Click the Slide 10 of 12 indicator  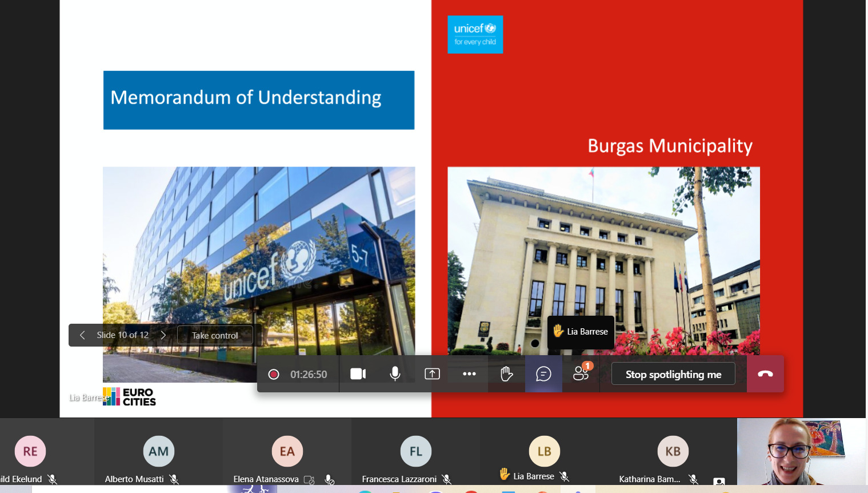(x=123, y=335)
